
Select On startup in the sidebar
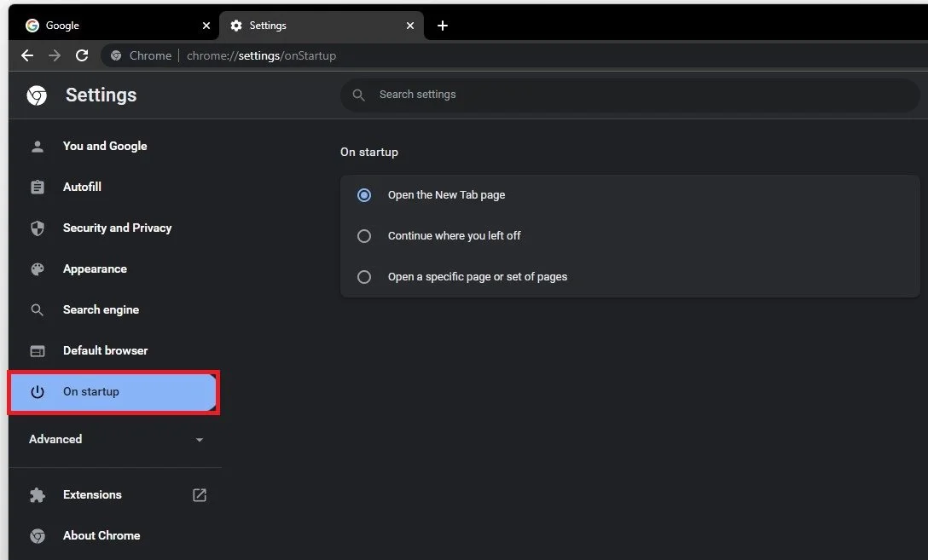(113, 392)
